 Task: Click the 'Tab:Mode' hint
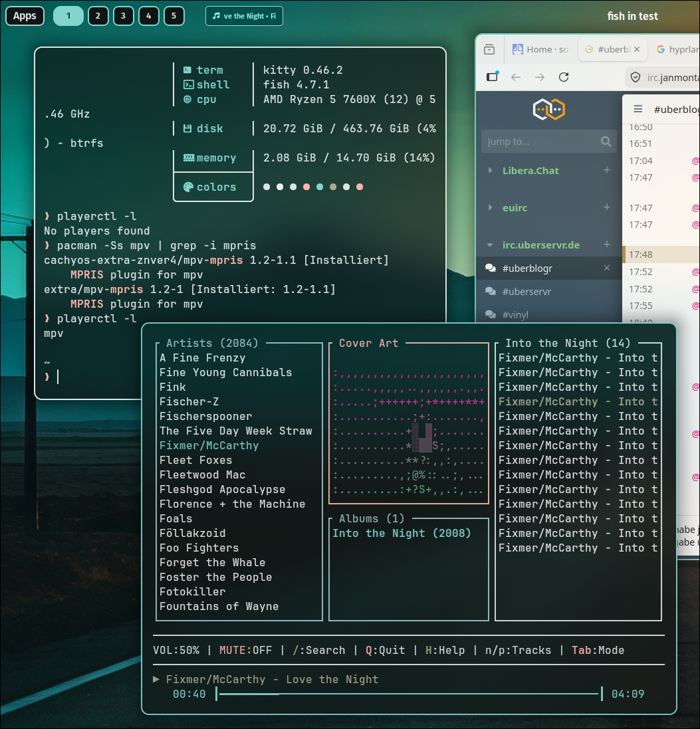(x=598, y=650)
